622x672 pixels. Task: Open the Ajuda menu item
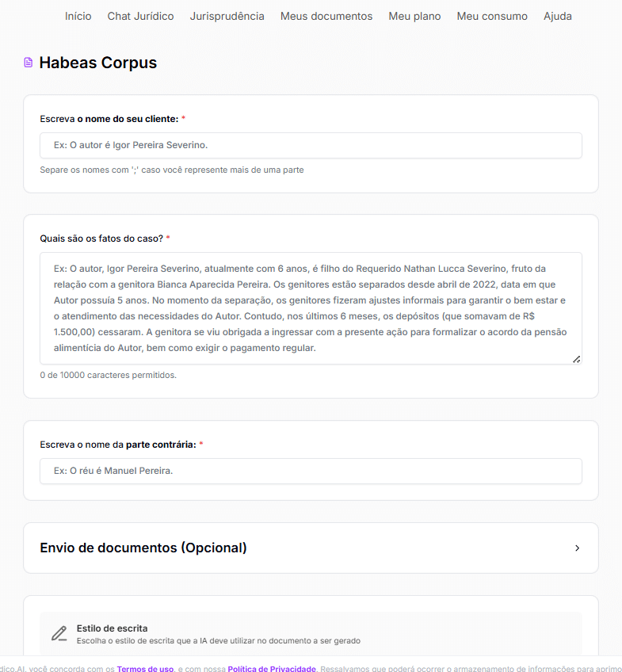click(558, 16)
